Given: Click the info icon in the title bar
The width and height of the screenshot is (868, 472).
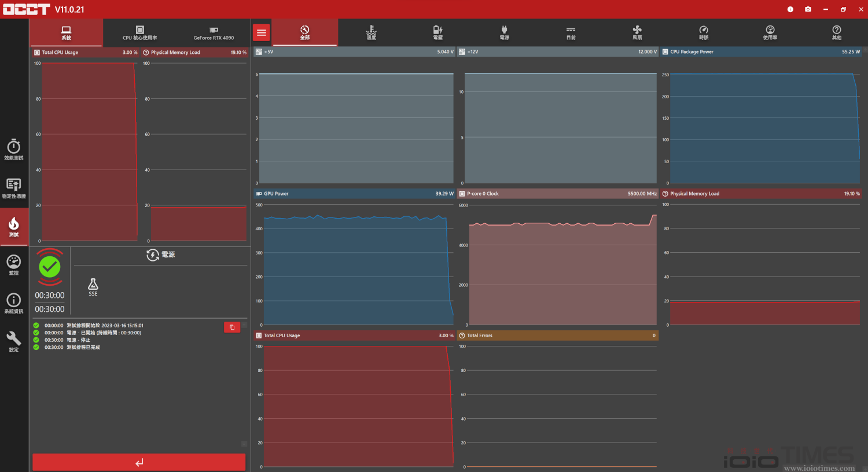Looking at the screenshot, I should (790, 9).
